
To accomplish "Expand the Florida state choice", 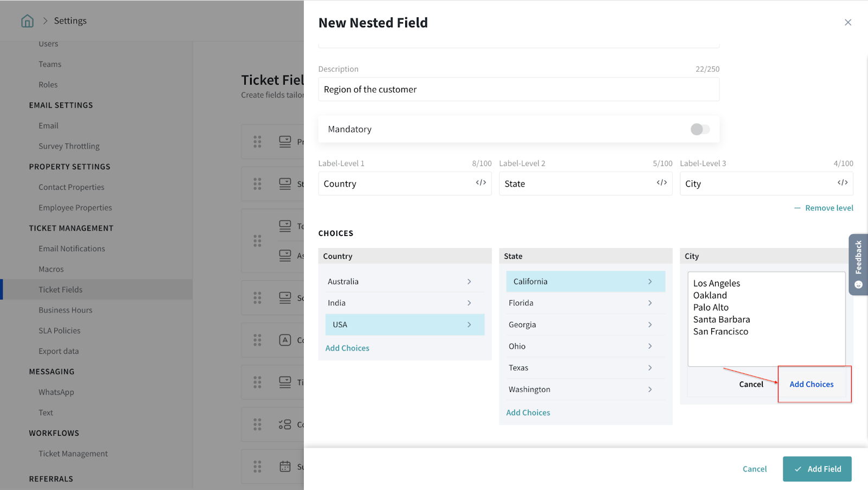I will tap(649, 303).
